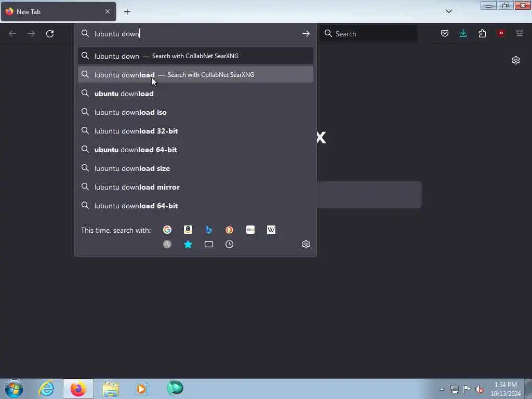The width and height of the screenshot is (532, 399).
Task: Search with Wikipedia one-off engine
Action: pyautogui.click(x=271, y=230)
